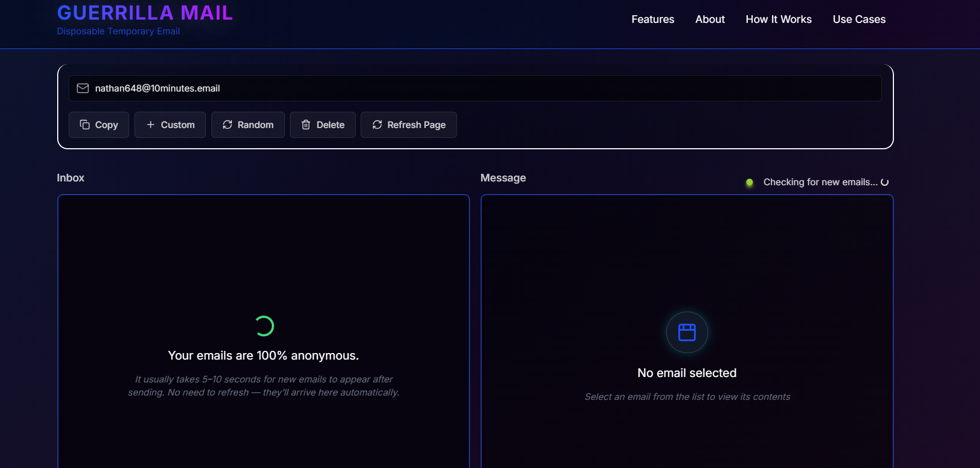Go to the About page
Screen dimensions: 980x468
[710, 20]
